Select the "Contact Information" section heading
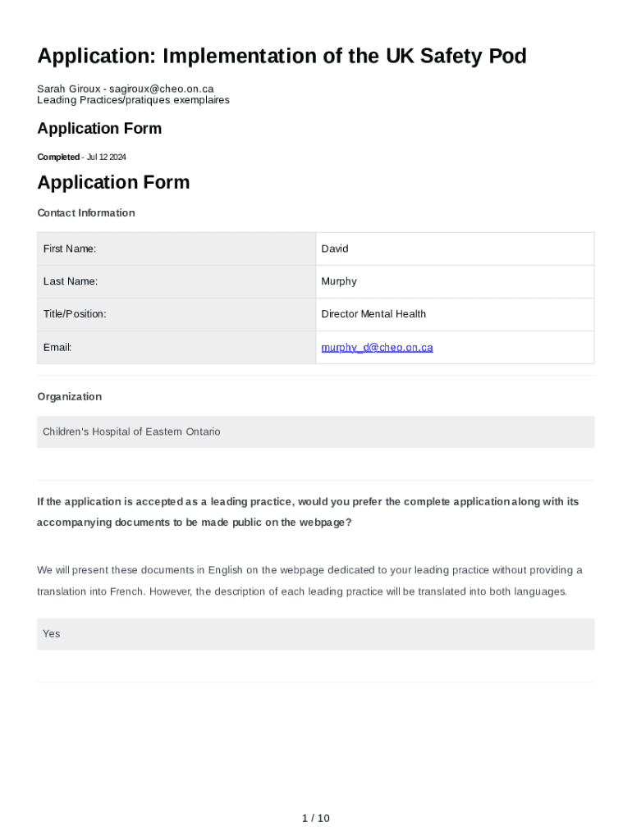Screen dimensions: 632x840 (x=86, y=213)
